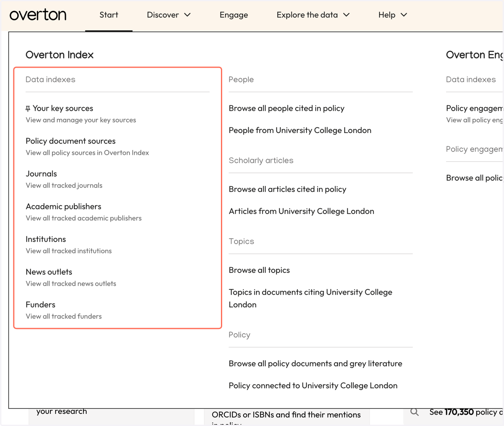Click 'View all tracked academic publishers' text
Viewport: 504px width, 426px height.
pos(84,218)
